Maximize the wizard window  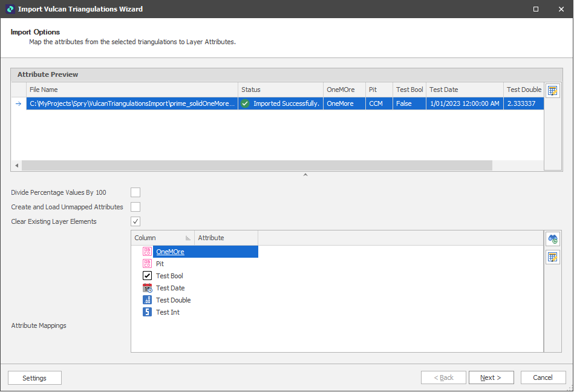[x=535, y=9]
